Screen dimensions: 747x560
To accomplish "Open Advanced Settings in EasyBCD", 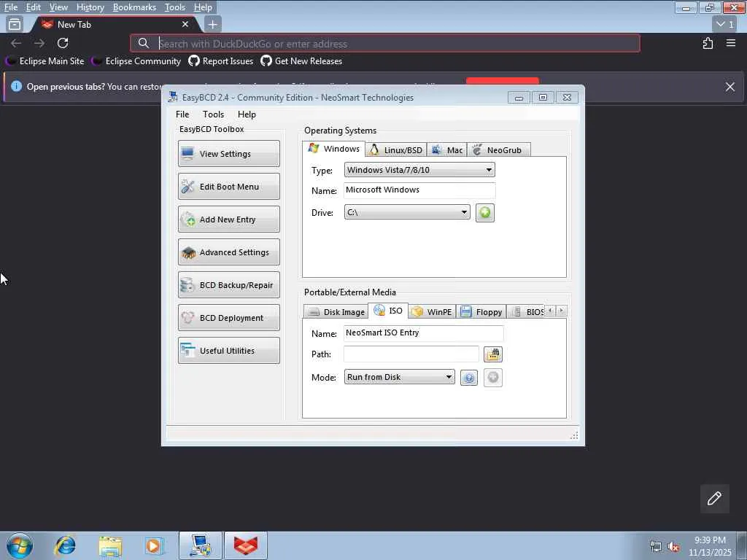I will [228, 252].
